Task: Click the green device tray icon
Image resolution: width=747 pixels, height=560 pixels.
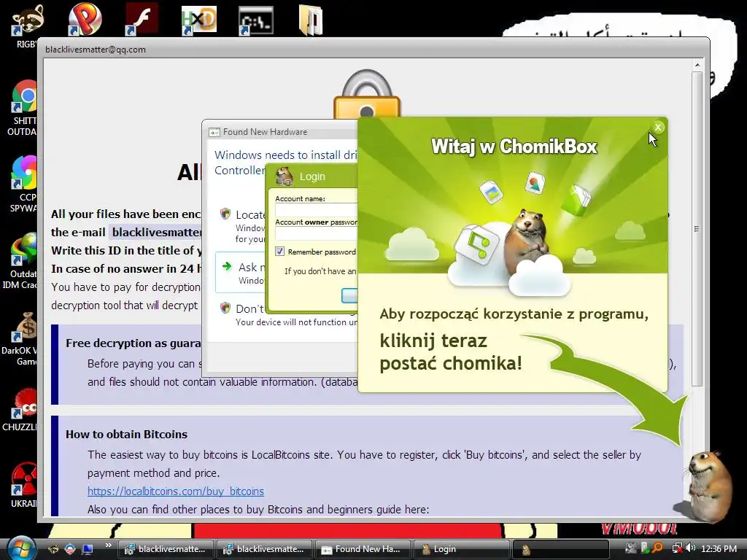Action: (x=645, y=548)
